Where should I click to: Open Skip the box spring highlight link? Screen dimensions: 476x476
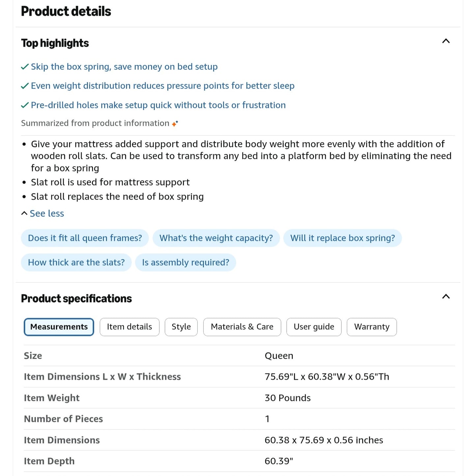[124, 67]
